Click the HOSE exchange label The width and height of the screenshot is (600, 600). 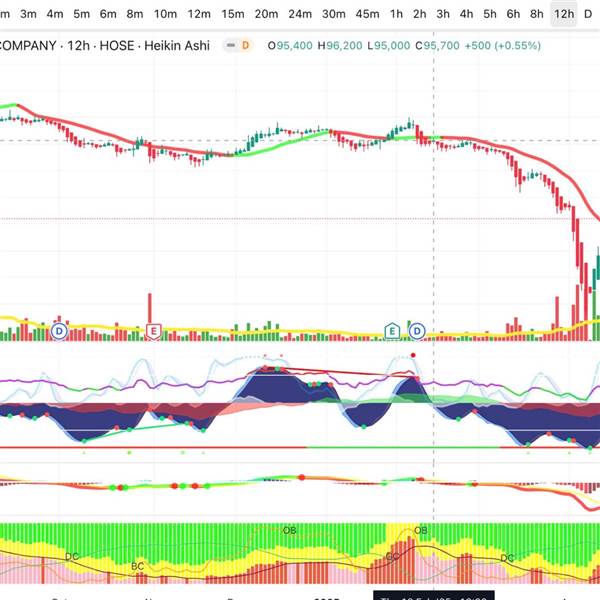[117, 46]
